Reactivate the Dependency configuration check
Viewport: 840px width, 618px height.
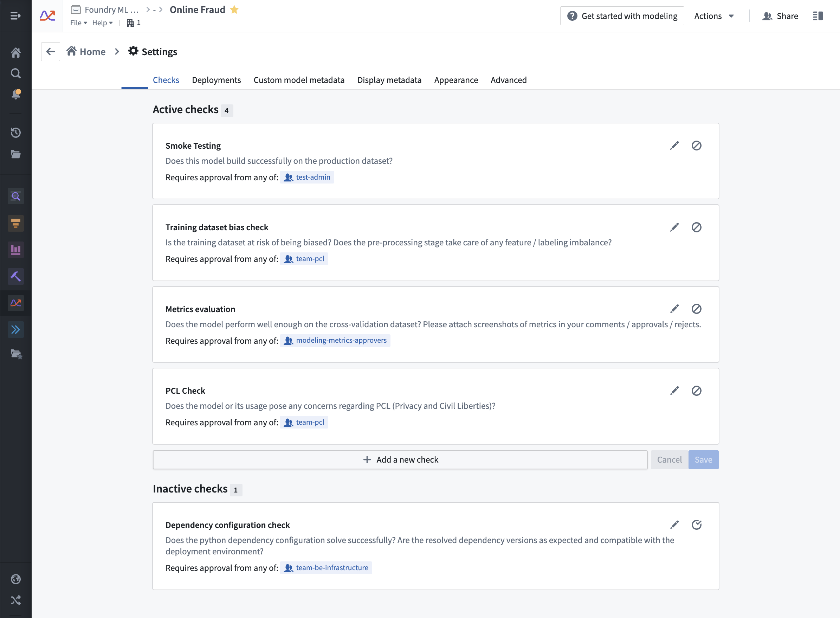(696, 525)
